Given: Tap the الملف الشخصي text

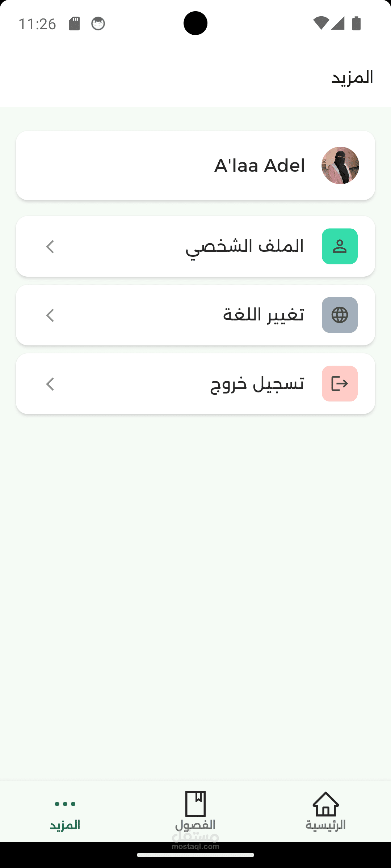Looking at the screenshot, I should [x=245, y=247].
